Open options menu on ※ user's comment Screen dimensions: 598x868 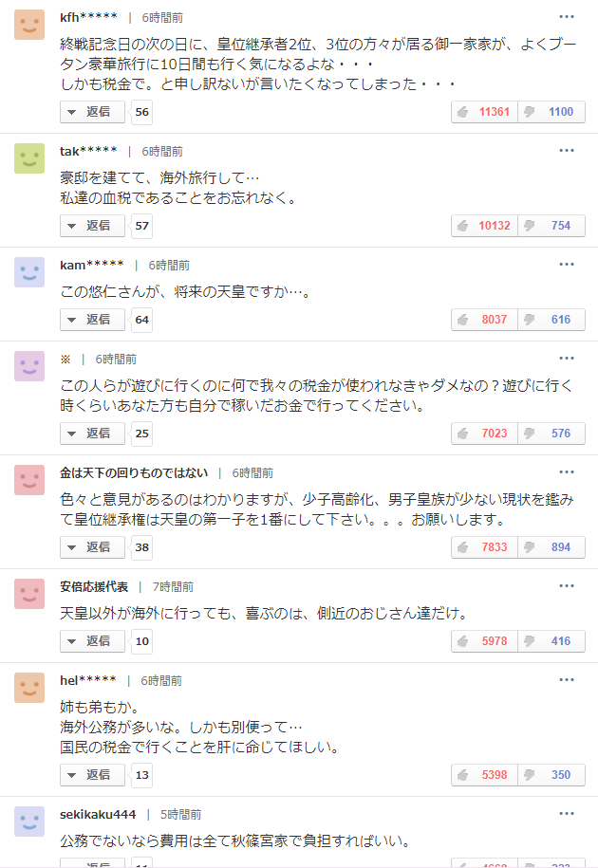coord(567,359)
